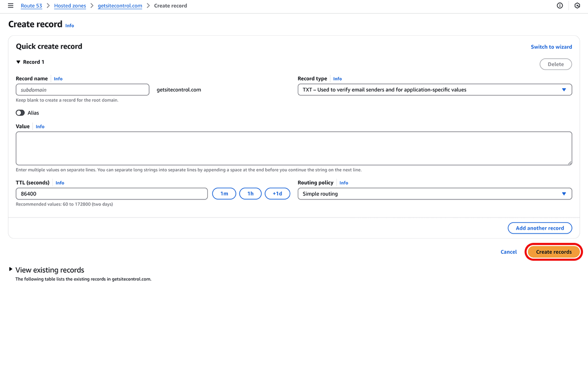This screenshot has width=588, height=391.
Task: Toggle the Alias switch on
Action: pyautogui.click(x=20, y=113)
